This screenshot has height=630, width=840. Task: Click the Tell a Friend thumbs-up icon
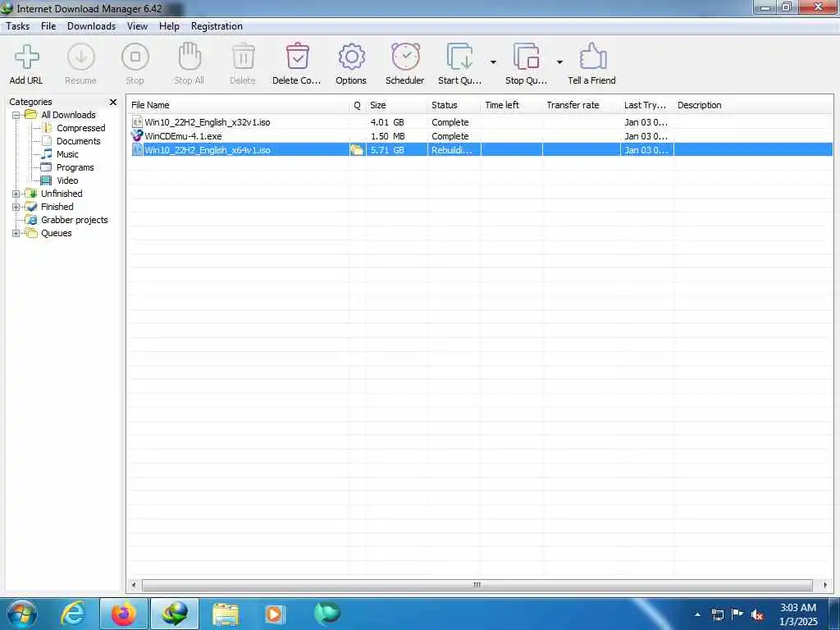click(592, 57)
